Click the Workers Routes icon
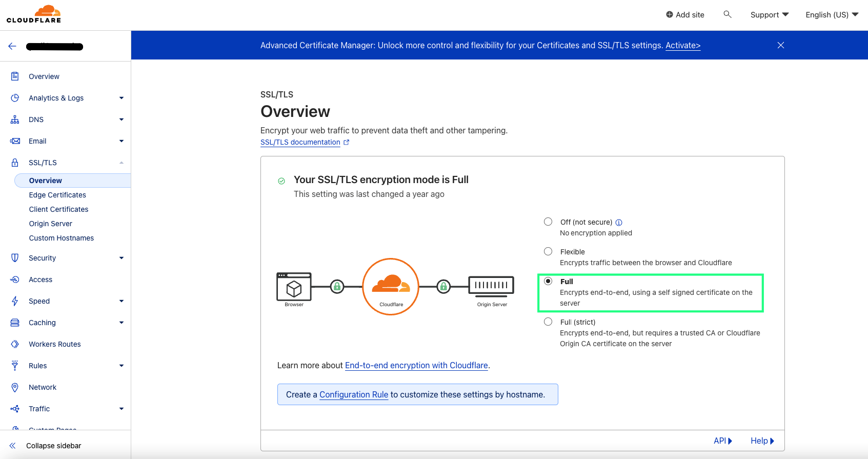 click(15, 344)
